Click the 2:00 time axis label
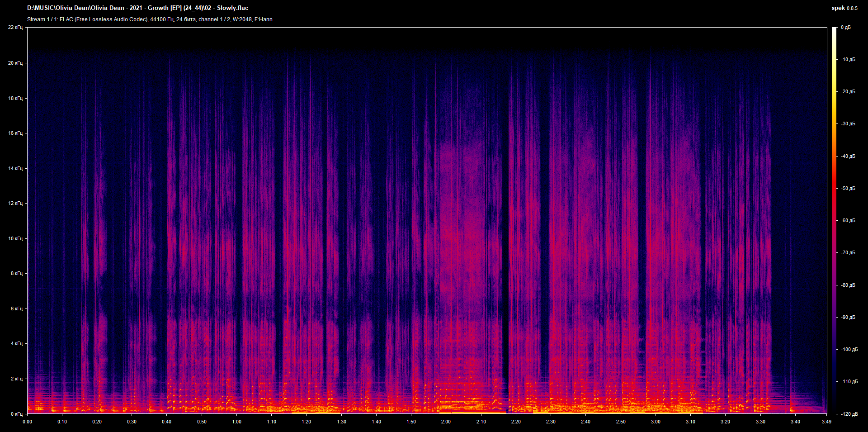Viewport: 868px width, 432px height. [x=446, y=422]
